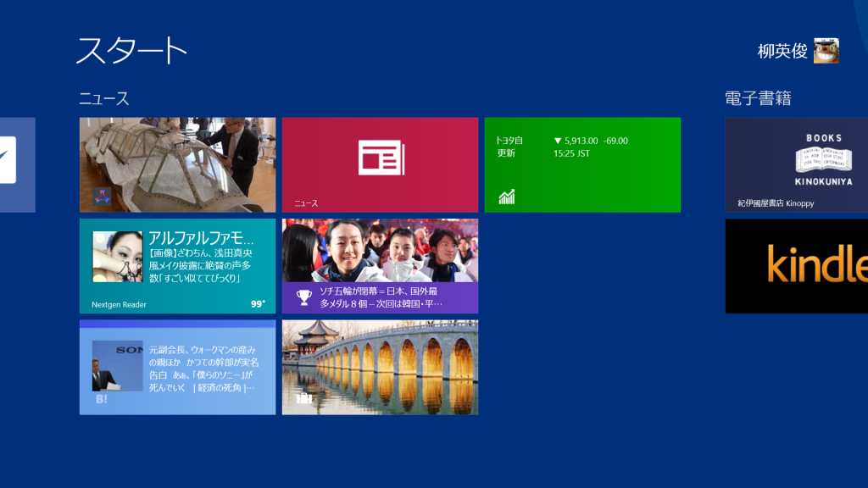This screenshot has height=488, width=868.
Task: Click the face thumbnail in Nextgen Reader tile
Action: (x=117, y=257)
